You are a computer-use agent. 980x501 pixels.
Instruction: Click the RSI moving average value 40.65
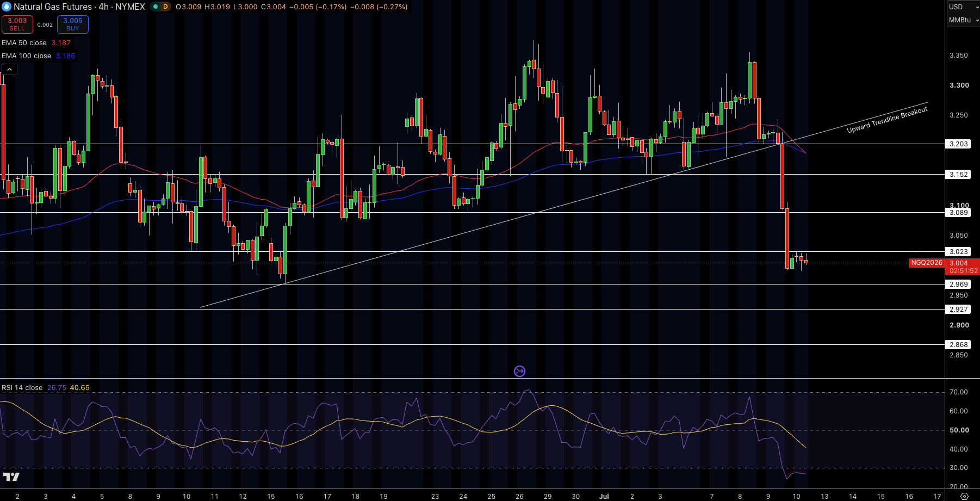pos(79,388)
